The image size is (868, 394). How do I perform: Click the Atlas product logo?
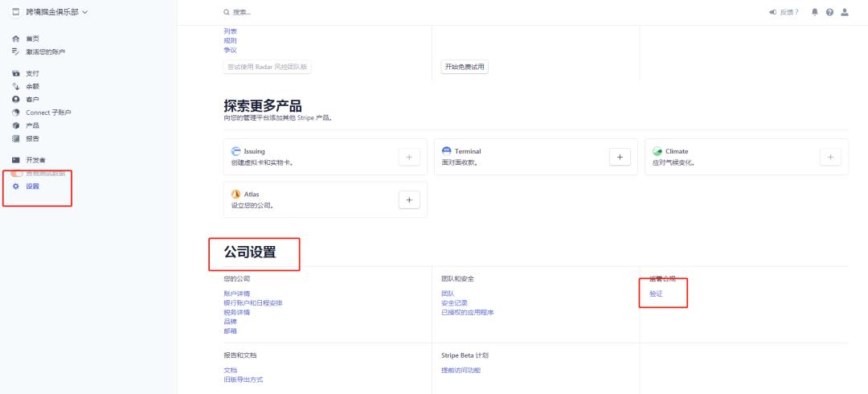pos(235,195)
